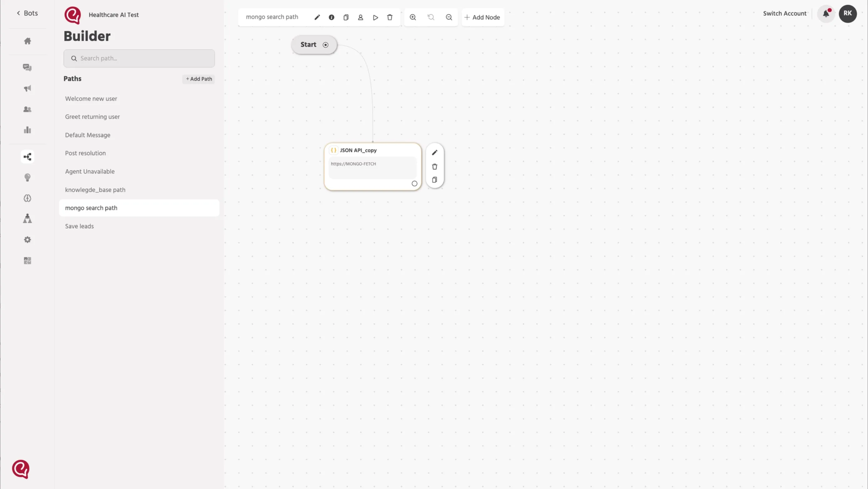868x489 pixels.
Task: Open the home icon in sidebar
Action: 28,41
